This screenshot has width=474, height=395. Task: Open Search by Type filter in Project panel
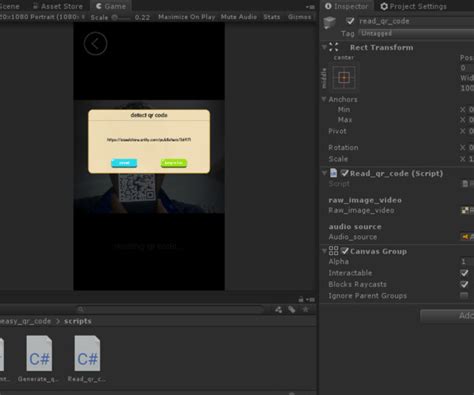(278, 310)
